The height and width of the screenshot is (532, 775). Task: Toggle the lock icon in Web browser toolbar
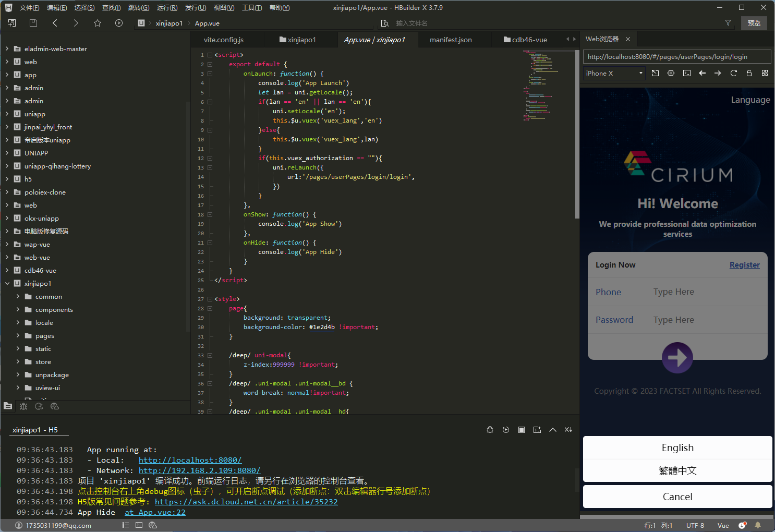pos(749,73)
